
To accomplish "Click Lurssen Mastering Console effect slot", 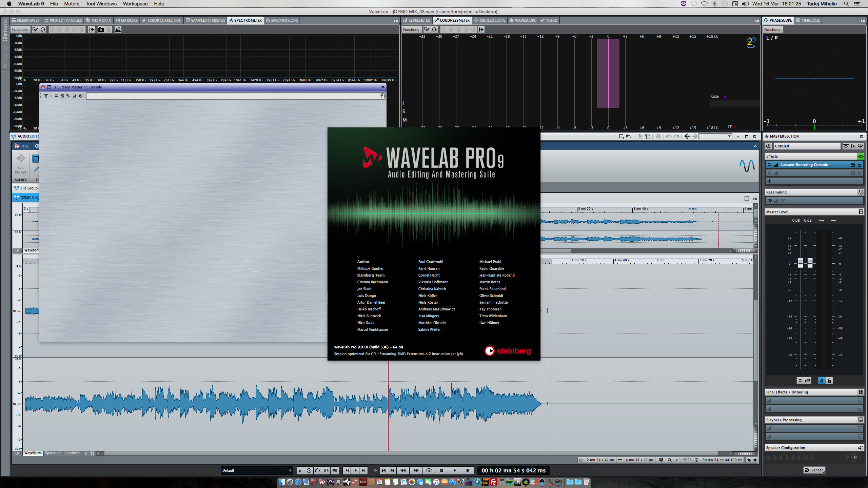I will [x=804, y=165].
